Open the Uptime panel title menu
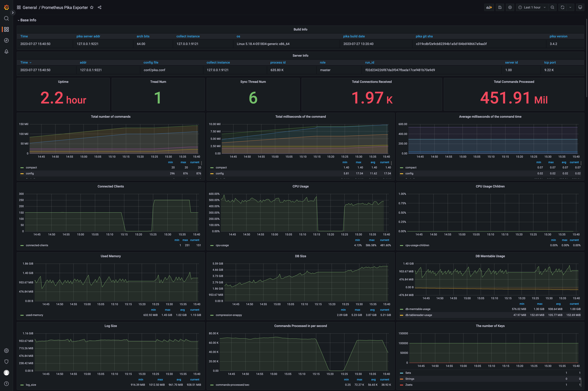The height and width of the screenshot is (391, 588). 63,82
